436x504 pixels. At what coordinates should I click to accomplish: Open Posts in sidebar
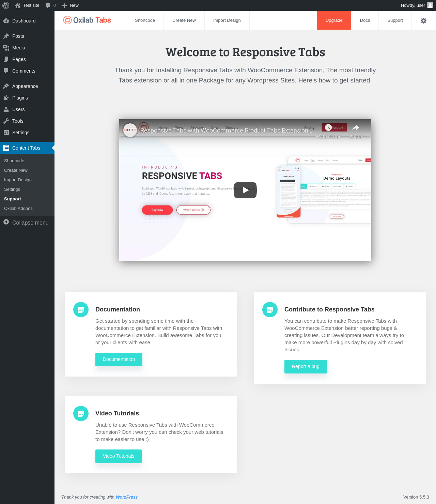[27, 36]
